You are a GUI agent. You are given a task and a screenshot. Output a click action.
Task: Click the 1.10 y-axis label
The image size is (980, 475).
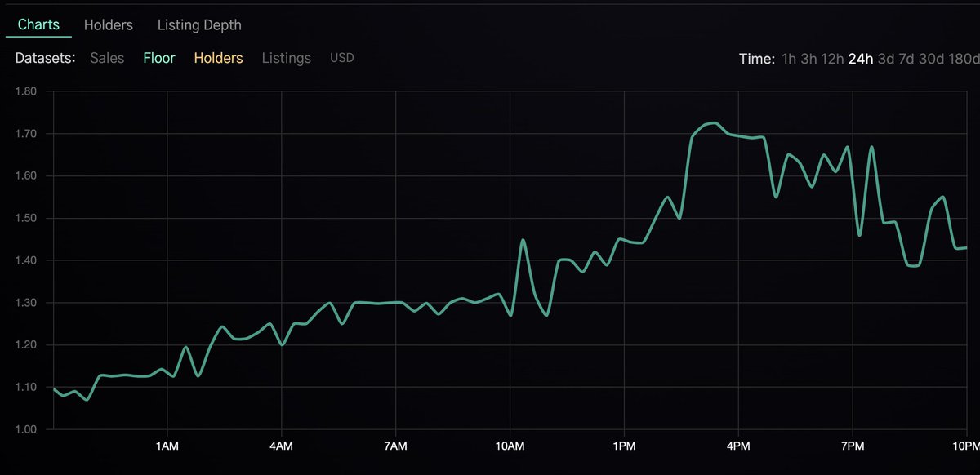(x=25, y=388)
